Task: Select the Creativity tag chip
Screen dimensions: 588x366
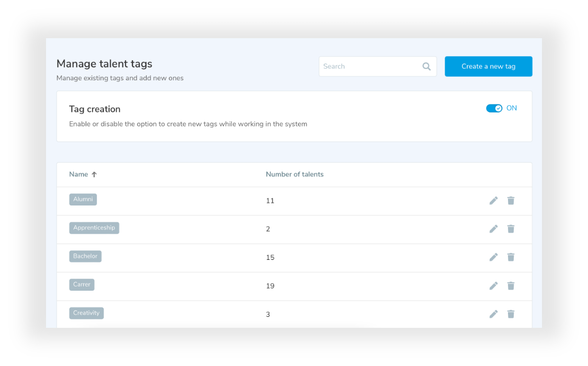Action: (x=86, y=313)
